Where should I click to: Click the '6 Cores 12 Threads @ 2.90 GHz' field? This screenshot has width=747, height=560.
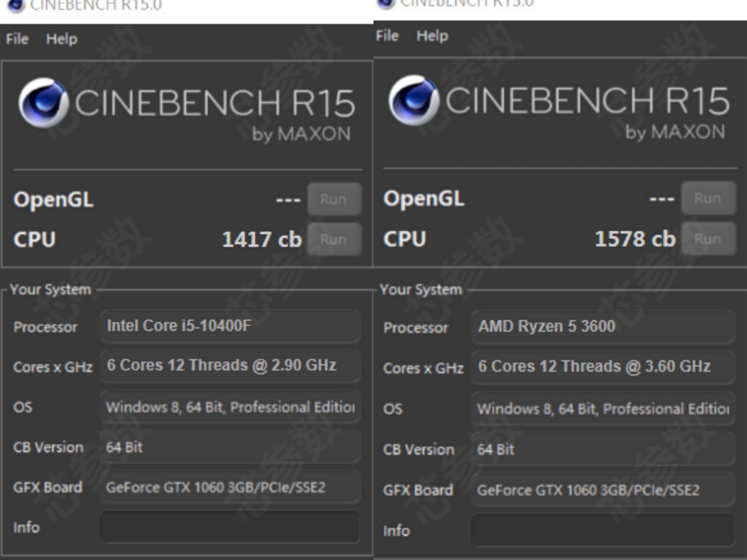pyautogui.click(x=230, y=366)
